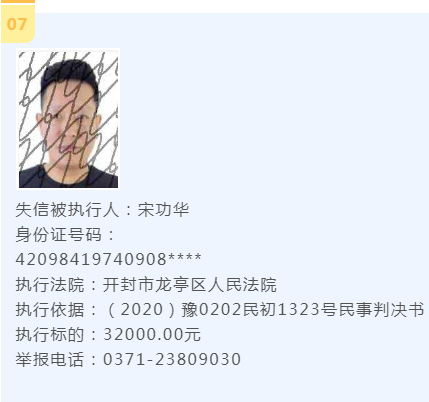Viewport: 429px width, 402px height.
Task: Click the white border of the portrait photo
Action: click(x=17, y=119)
